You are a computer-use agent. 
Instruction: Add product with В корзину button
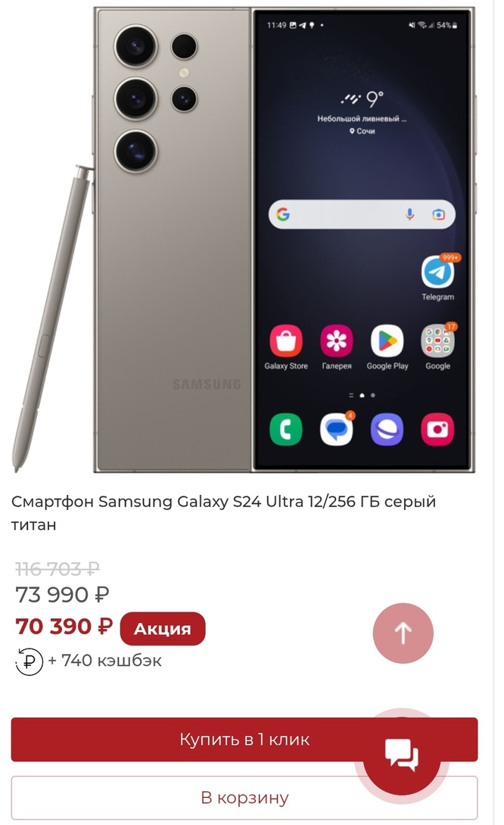coord(244,798)
